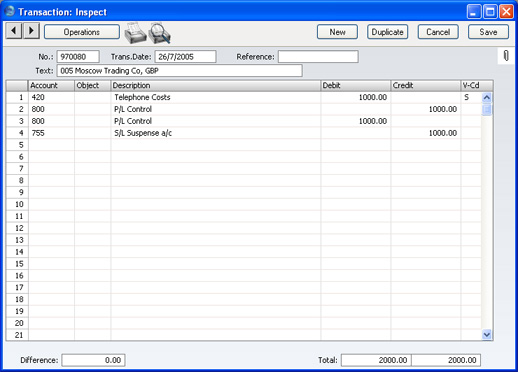Click the scroll up arrow in grid
This screenshot has height=372, width=518.
pos(487,98)
